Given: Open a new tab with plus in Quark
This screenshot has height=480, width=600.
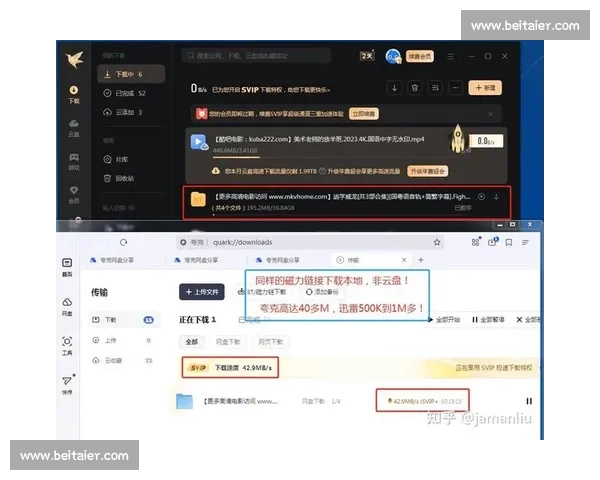Looking at the screenshot, I should (421, 260).
